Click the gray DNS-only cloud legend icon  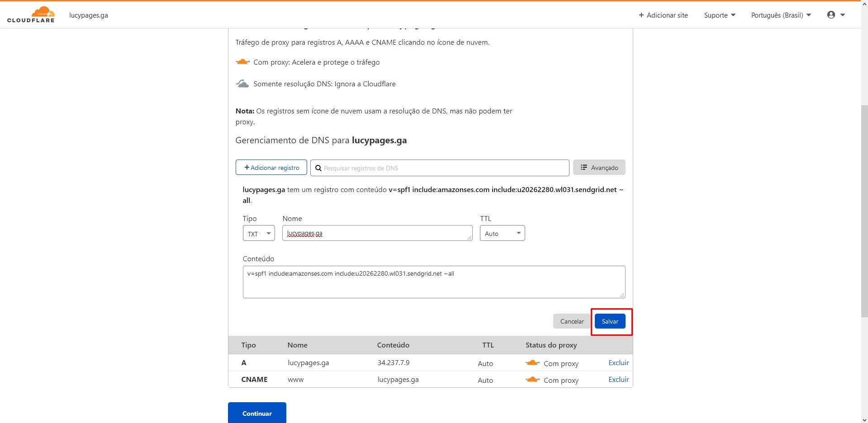(x=242, y=84)
